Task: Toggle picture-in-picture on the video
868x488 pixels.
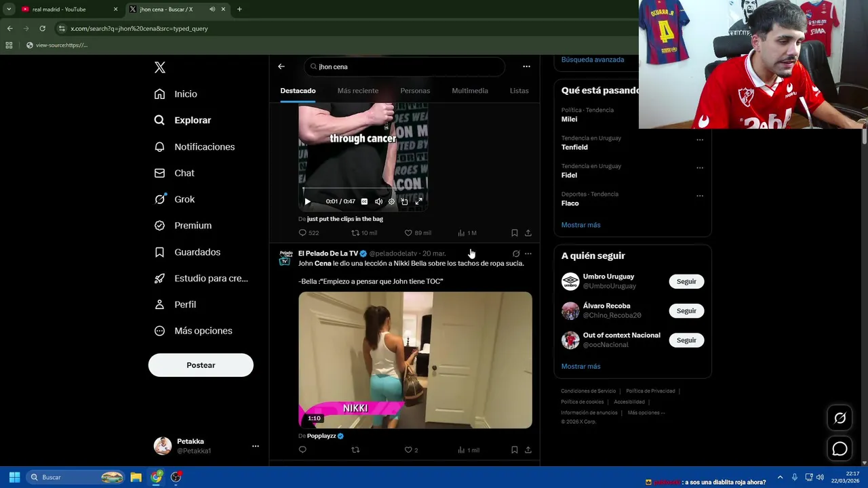Action: [404, 201]
